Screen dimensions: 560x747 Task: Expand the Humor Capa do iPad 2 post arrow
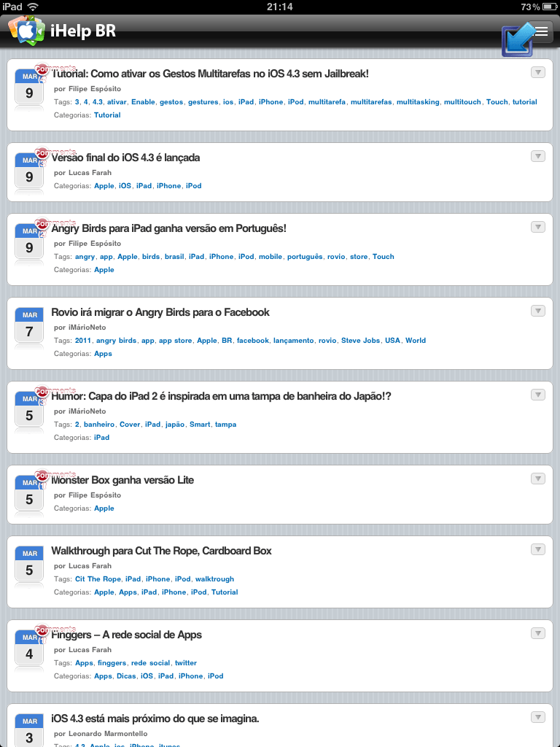pyautogui.click(x=537, y=395)
